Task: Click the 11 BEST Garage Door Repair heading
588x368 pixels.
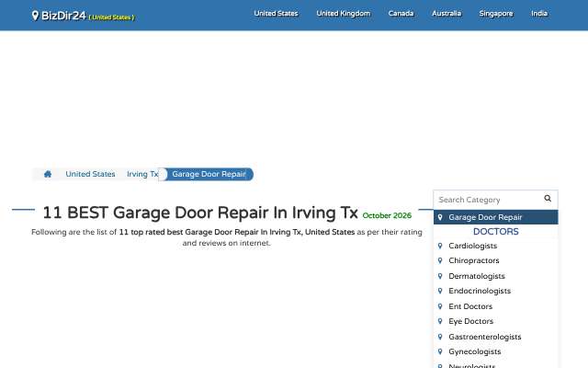Action: point(200,213)
